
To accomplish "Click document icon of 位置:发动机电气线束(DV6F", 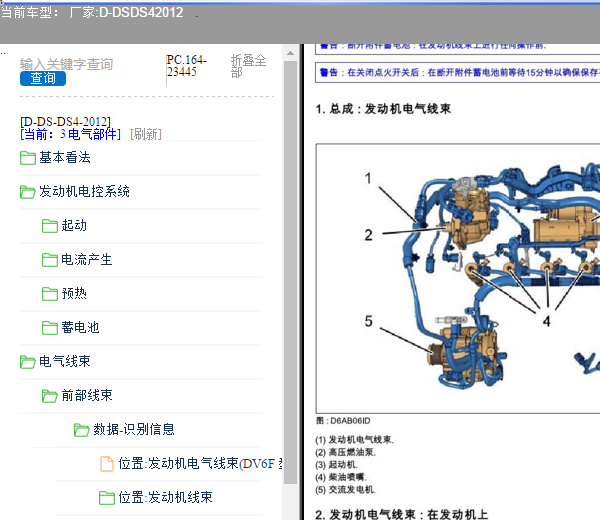I will 107,464.
